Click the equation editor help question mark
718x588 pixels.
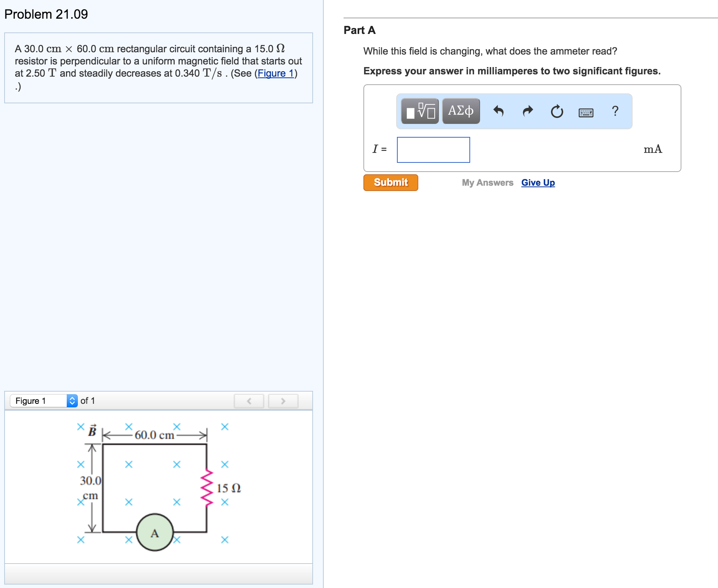click(x=615, y=111)
